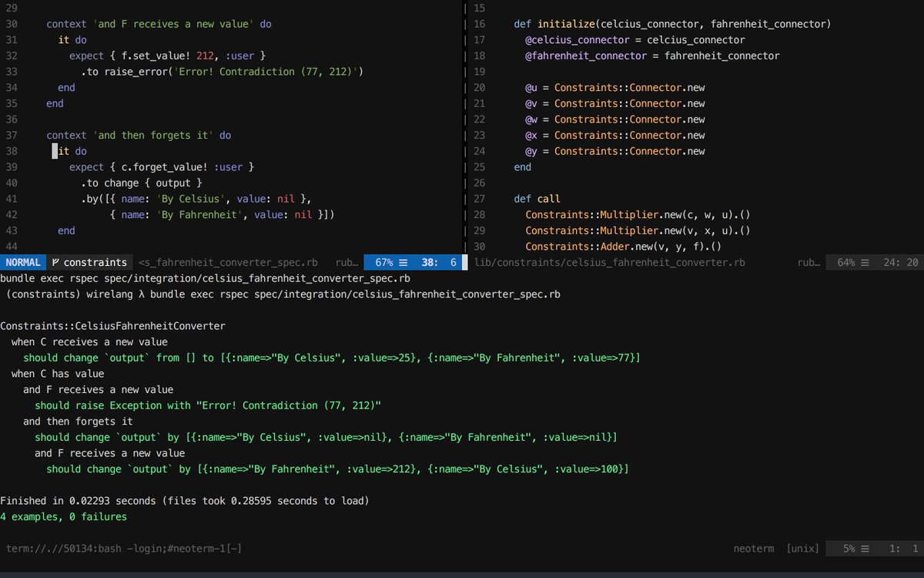Click the 1: 1 terminal cursor position
This screenshot has width=924, height=578.
[904, 549]
